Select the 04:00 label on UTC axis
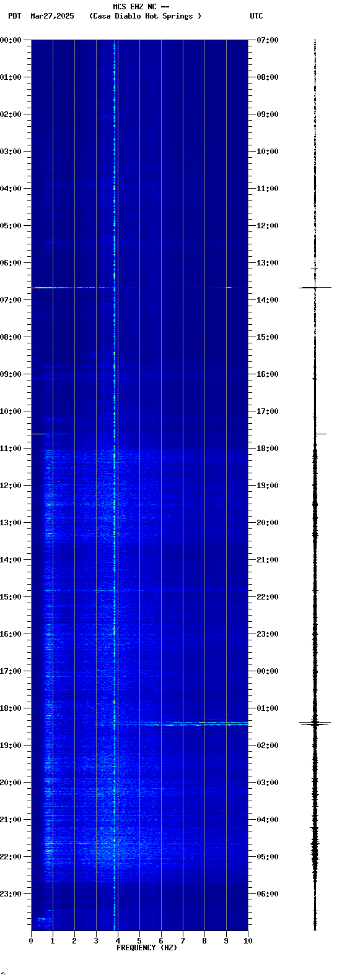The width and height of the screenshot is (342, 980). (x=267, y=820)
